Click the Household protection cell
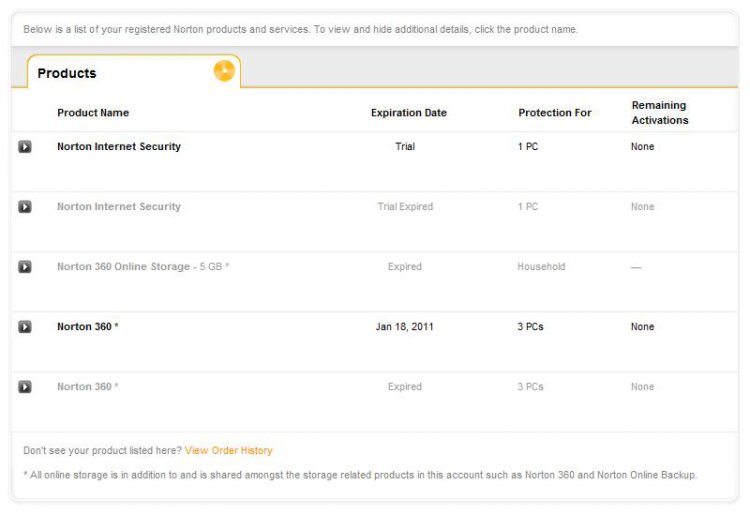Screen dimensions: 750x515 click(x=541, y=267)
